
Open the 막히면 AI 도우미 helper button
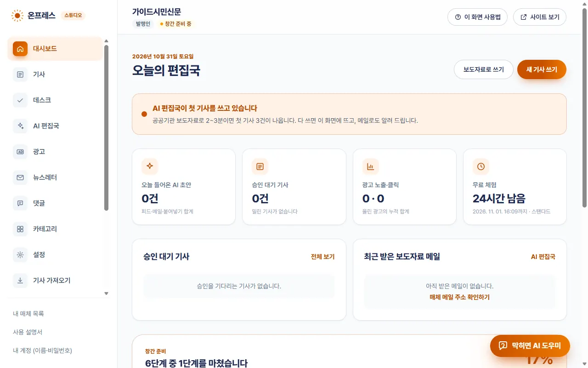coord(530,345)
